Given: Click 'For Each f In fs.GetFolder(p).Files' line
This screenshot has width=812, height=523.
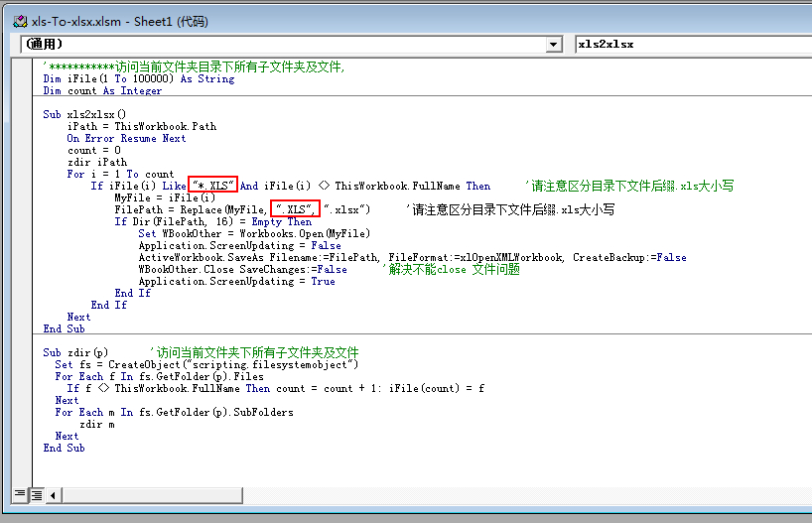Looking at the screenshot, I should pyautogui.click(x=159, y=376).
